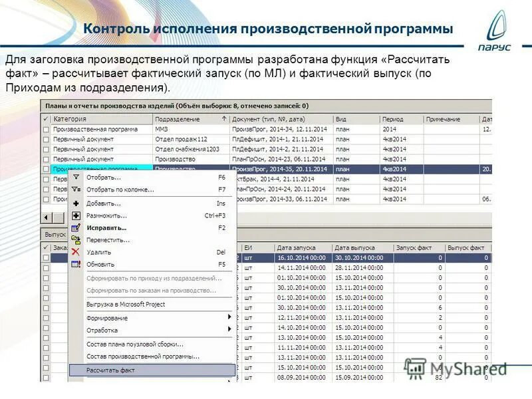
Task: Click the Обновить refresh icon
Action: (76, 263)
